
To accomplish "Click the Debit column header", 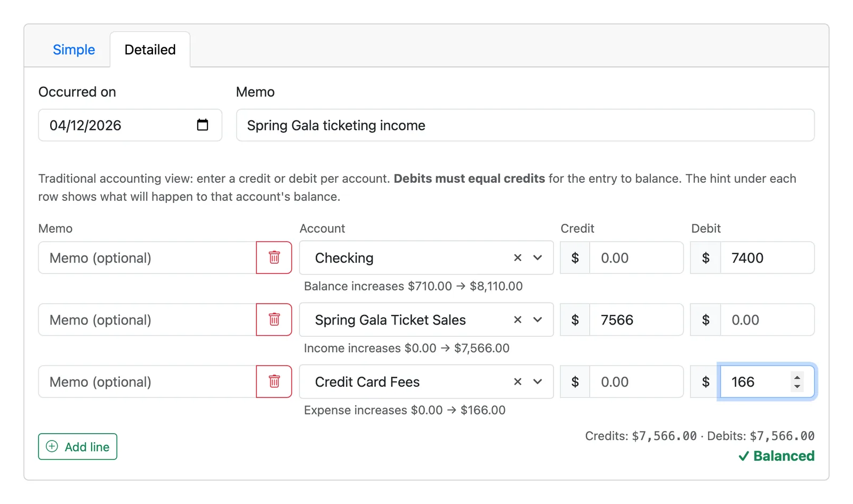I will (x=706, y=229).
